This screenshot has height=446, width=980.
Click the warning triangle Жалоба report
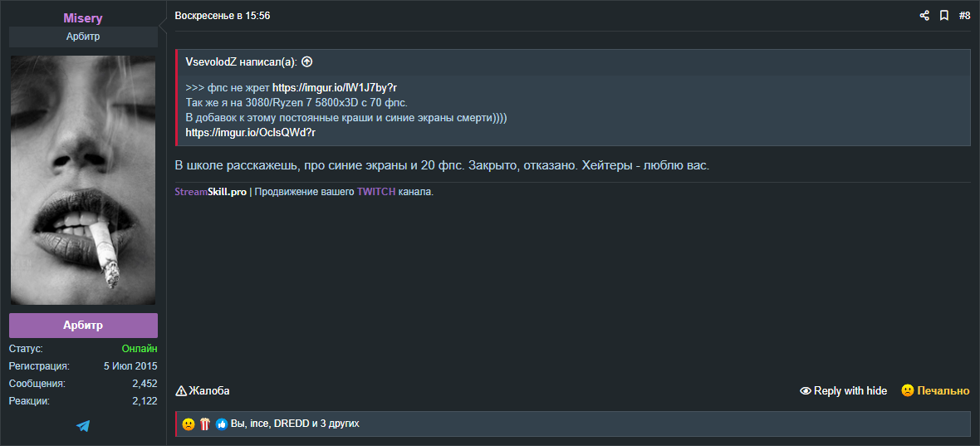coord(203,391)
